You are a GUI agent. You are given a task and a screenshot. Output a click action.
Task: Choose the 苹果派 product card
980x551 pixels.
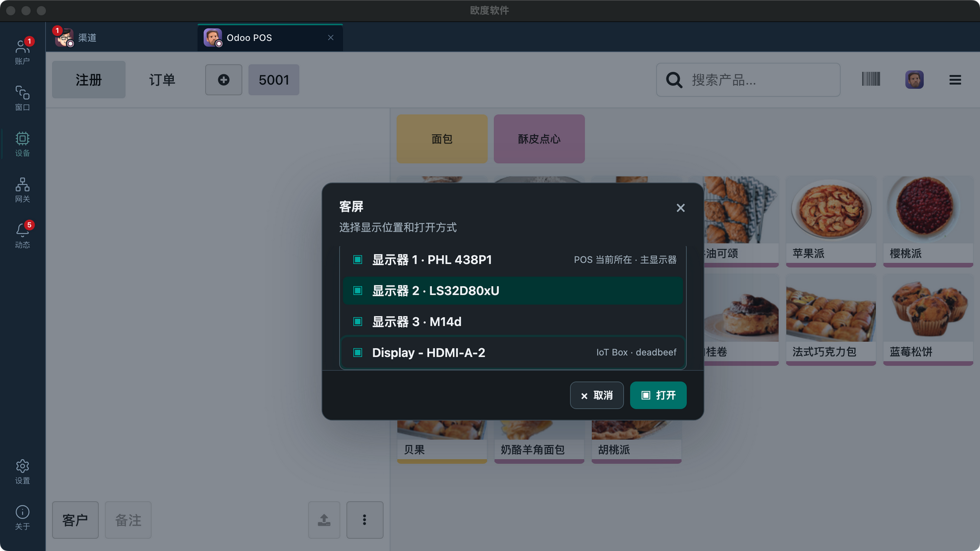pyautogui.click(x=831, y=221)
